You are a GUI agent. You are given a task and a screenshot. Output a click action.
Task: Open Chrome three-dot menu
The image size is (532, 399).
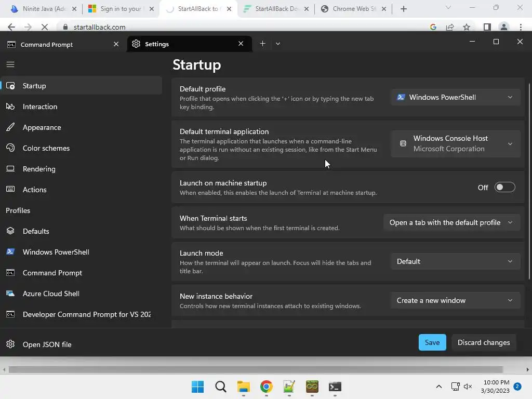521,27
